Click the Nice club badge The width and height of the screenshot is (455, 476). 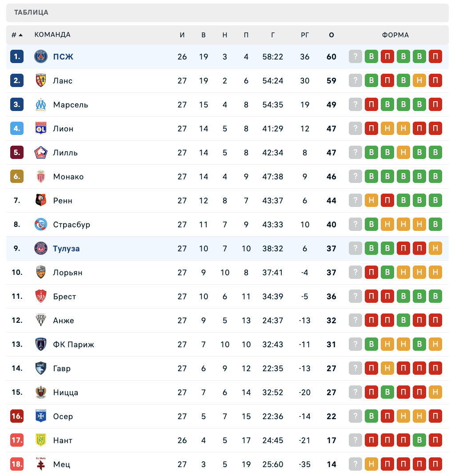[x=41, y=393]
